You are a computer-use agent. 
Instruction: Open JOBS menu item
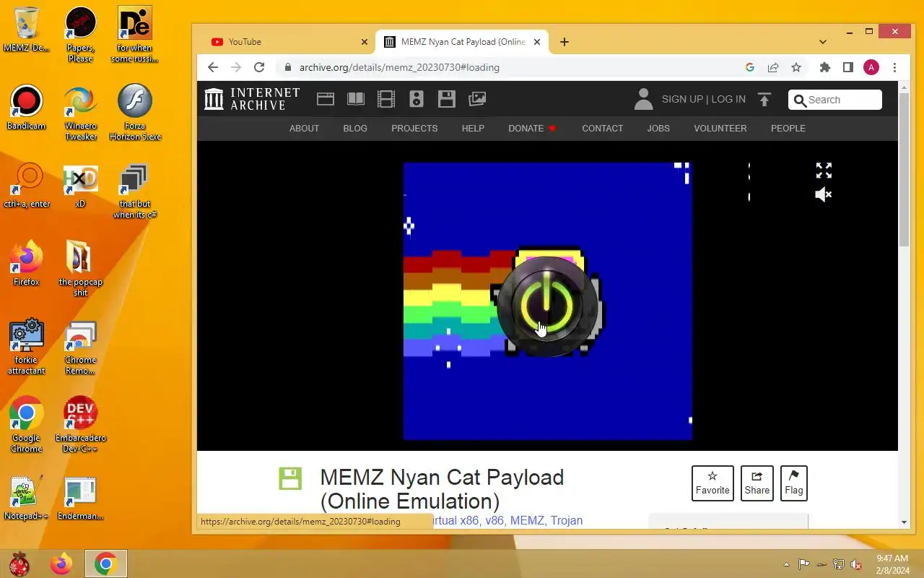[x=658, y=128]
